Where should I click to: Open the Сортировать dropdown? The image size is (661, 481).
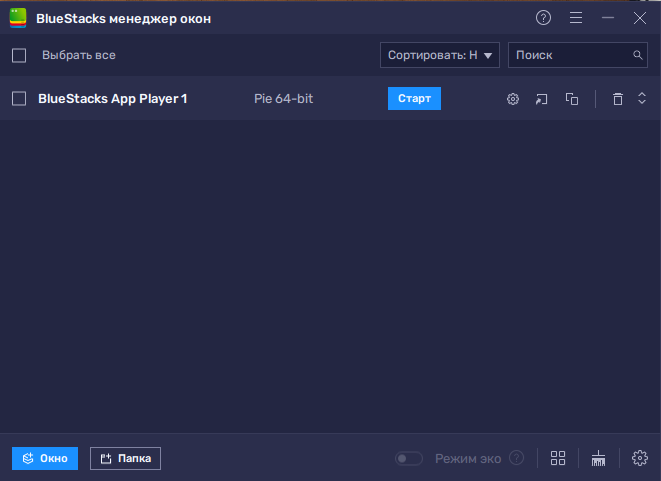click(x=440, y=55)
